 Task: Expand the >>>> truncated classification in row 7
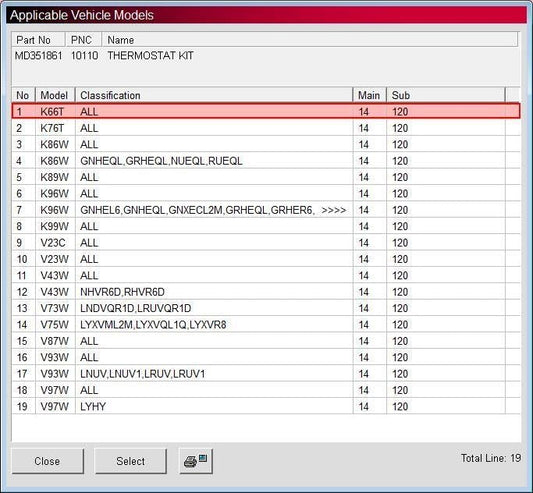point(333,210)
